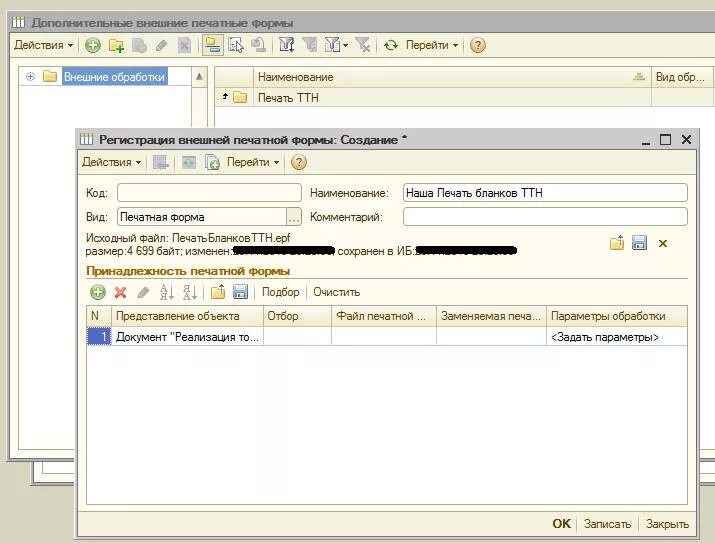Click Отбор column header
715x543 pixels.
[x=297, y=316]
